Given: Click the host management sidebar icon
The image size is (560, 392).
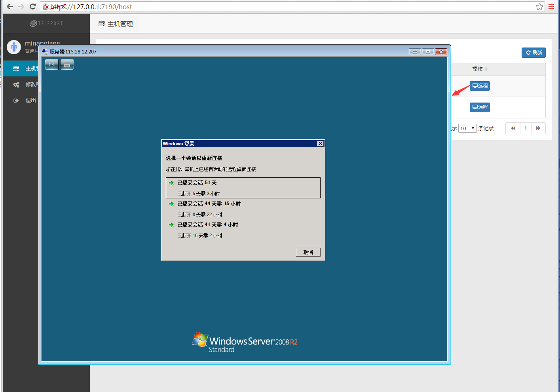Looking at the screenshot, I should point(16,69).
